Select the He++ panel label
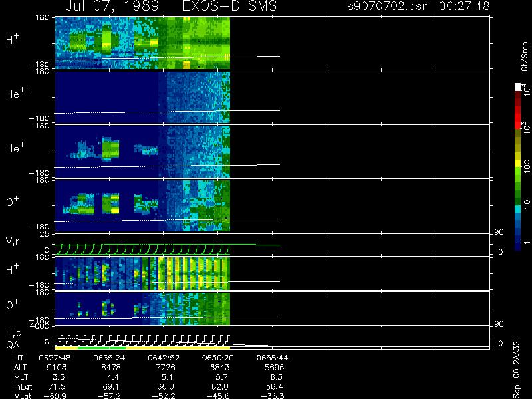 tap(19, 93)
